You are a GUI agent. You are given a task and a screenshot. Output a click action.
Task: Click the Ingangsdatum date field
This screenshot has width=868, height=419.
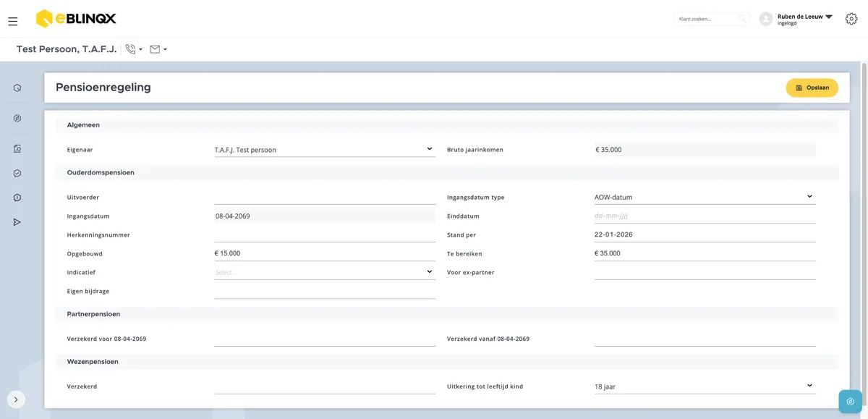pyautogui.click(x=325, y=216)
